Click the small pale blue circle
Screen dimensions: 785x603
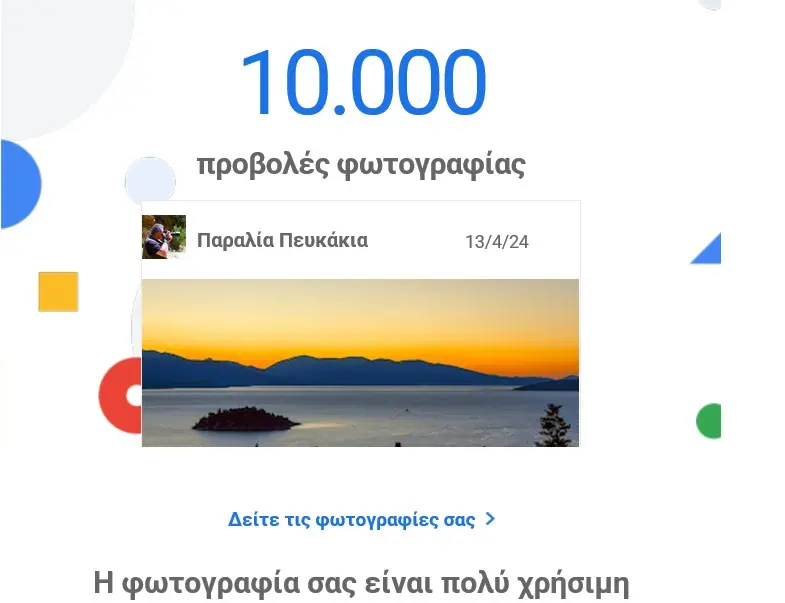pyautogui.click(x=150, y=179)
